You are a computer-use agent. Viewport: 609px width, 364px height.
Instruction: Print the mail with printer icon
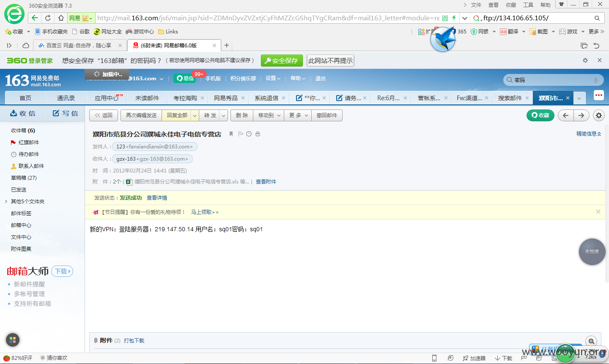[258, 134]
